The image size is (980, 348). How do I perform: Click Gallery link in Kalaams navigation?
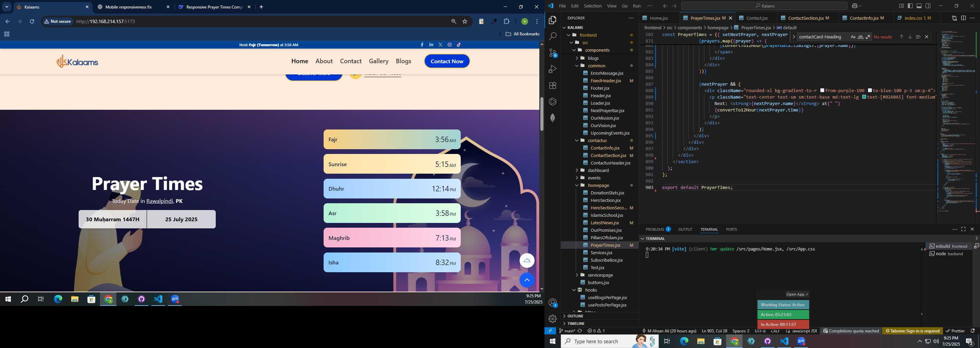(378, 61)
